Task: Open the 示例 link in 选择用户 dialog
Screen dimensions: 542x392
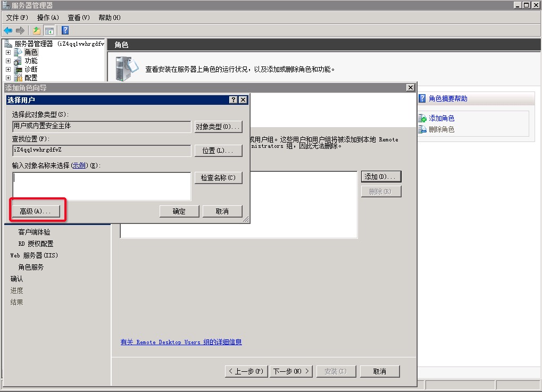Action: coord(79,165)
